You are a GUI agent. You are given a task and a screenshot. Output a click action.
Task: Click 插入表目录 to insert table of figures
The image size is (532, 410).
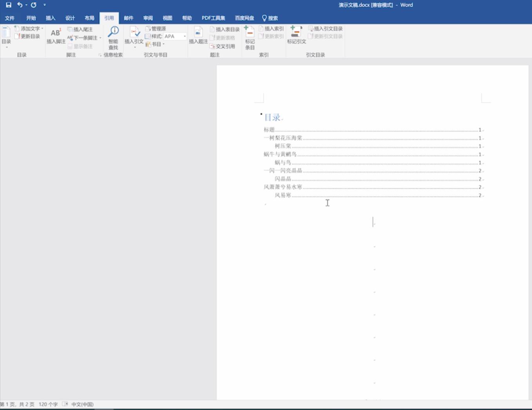click(224, 29)
